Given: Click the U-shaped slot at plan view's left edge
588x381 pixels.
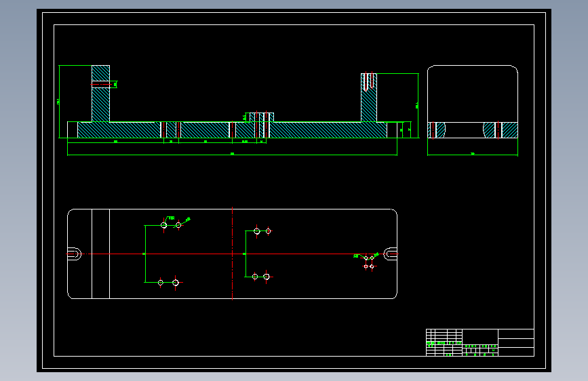Looking at the screenshot, I should click(x=74, y=254).
